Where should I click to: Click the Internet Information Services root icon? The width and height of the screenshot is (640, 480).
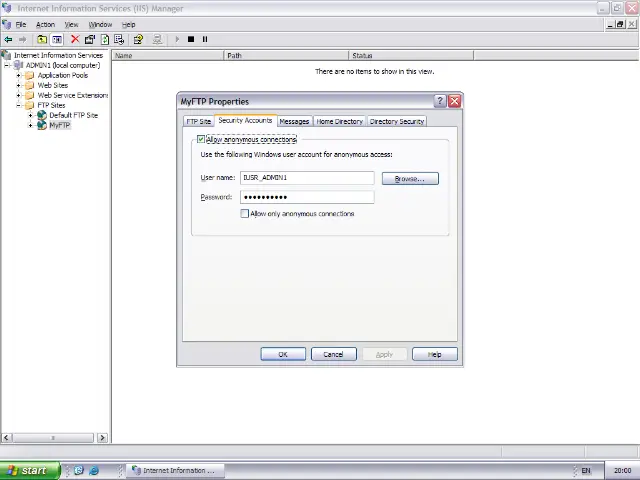(x=6, y=55)
